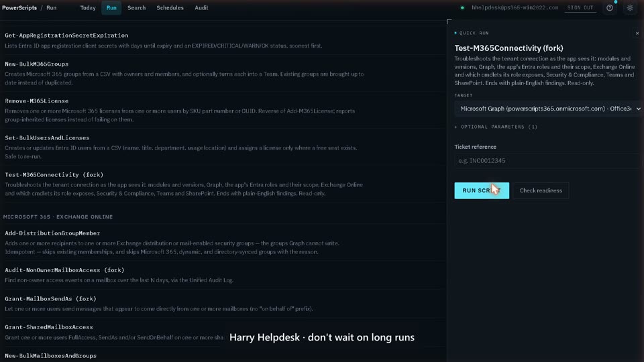Click the Run breadcrumb text
Screen dimensions: 644x362
click(x=52, y=8)
